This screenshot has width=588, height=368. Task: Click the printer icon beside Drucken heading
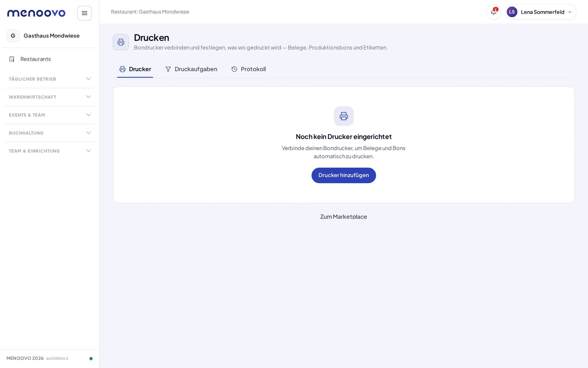click(x=121, y=42)
